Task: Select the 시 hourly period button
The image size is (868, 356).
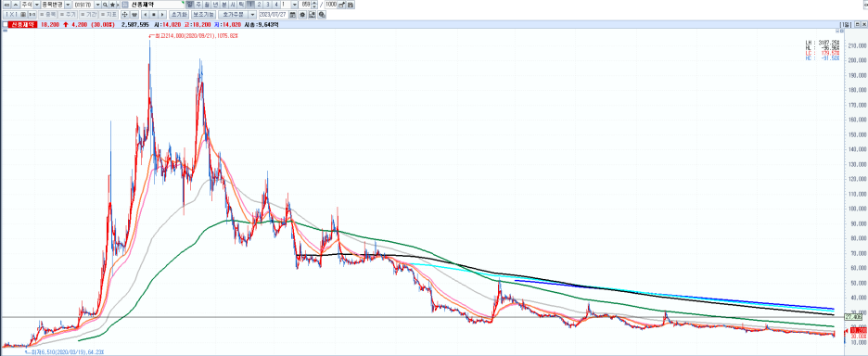Action: (x=233, y=5)
